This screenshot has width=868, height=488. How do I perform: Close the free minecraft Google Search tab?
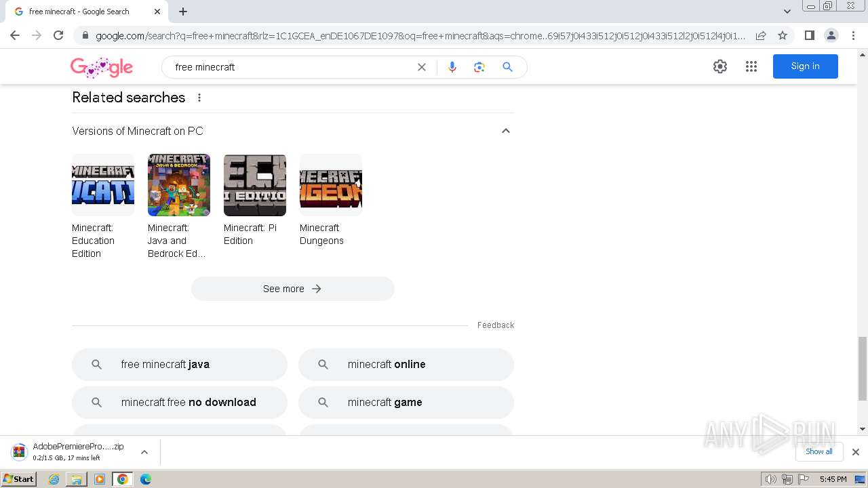(x=157, y=12)
